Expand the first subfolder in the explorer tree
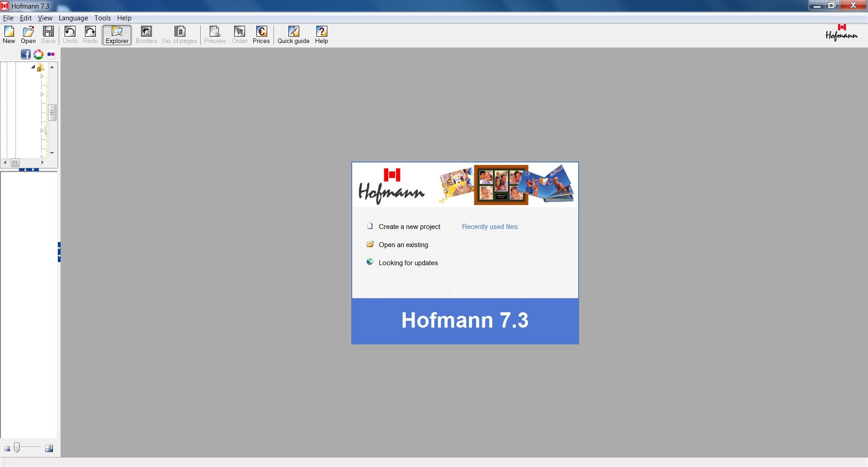The width and height of the screenshot is (868, 467). 42,76
